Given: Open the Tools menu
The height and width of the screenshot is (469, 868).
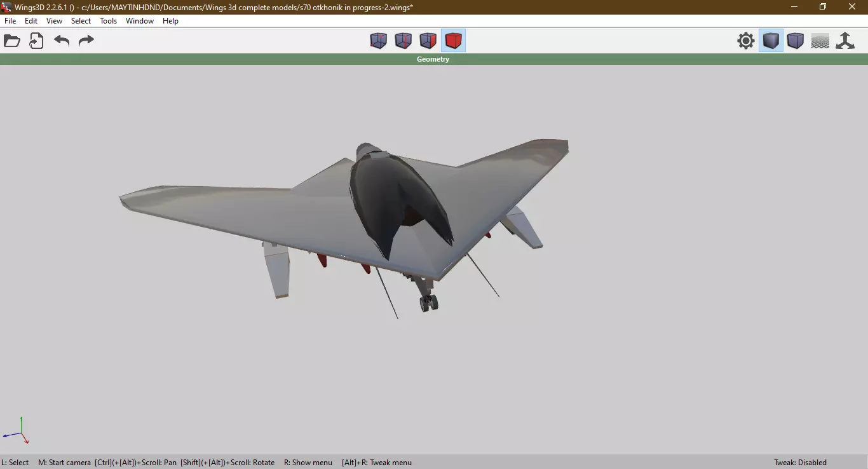Looking at the screenshot, I should pyautogui.click(x=109, y=21).
